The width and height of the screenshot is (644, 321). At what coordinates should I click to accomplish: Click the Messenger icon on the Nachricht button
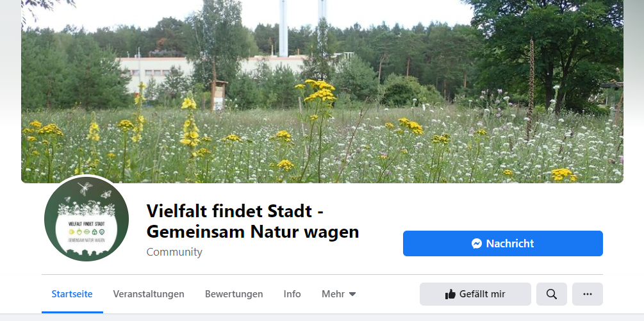(x=477, y=243)
